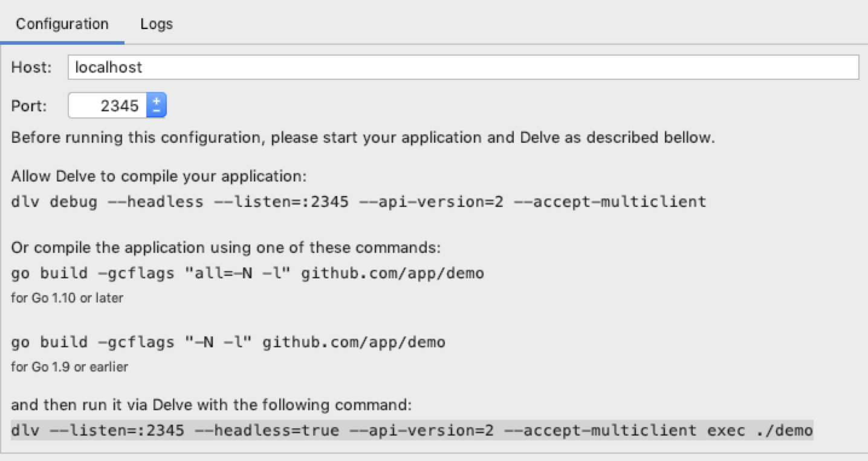
Task: Click the 'Before running this configuration' notice
Action: pos(363,137)
